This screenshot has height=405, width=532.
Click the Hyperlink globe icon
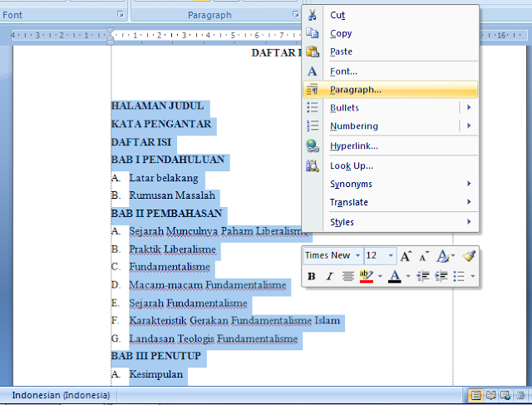point(313,146)
